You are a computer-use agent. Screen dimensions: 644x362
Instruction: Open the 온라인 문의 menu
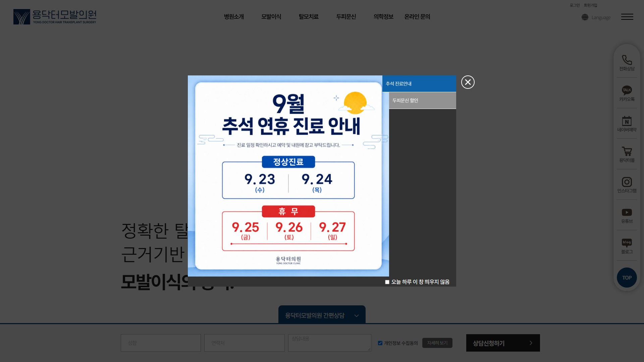(x=417, y=17)
